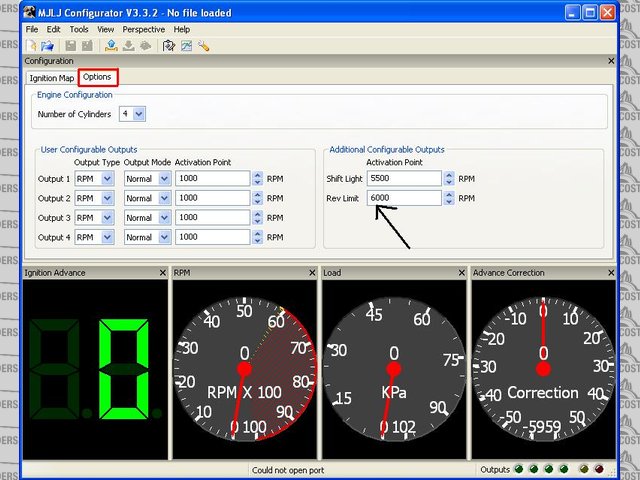Viewport: 640px width, 480px height.
Task: Click Output 3 Activation Point stepper
Action: (x=257, y=217)
